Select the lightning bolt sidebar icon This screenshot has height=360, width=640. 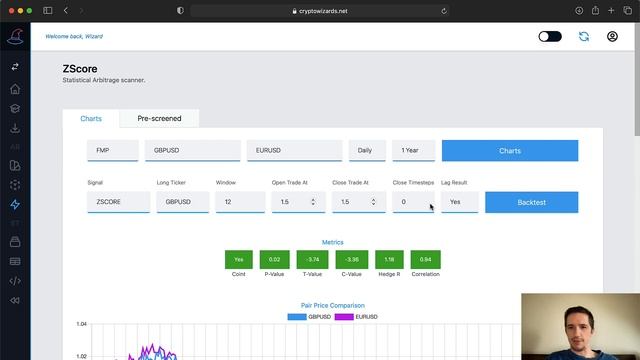(15, 204)
